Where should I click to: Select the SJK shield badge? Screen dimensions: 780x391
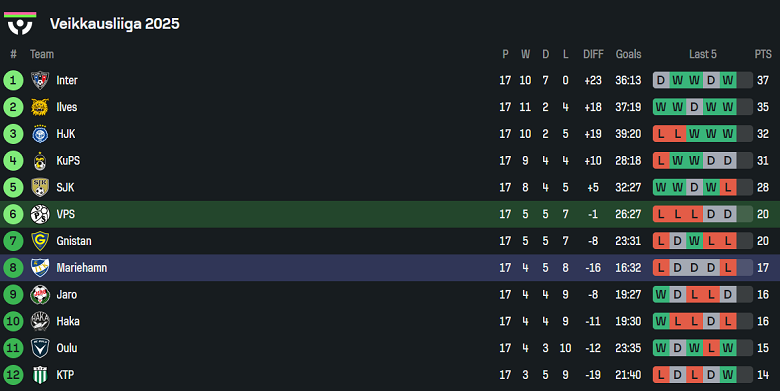[40, 188]
